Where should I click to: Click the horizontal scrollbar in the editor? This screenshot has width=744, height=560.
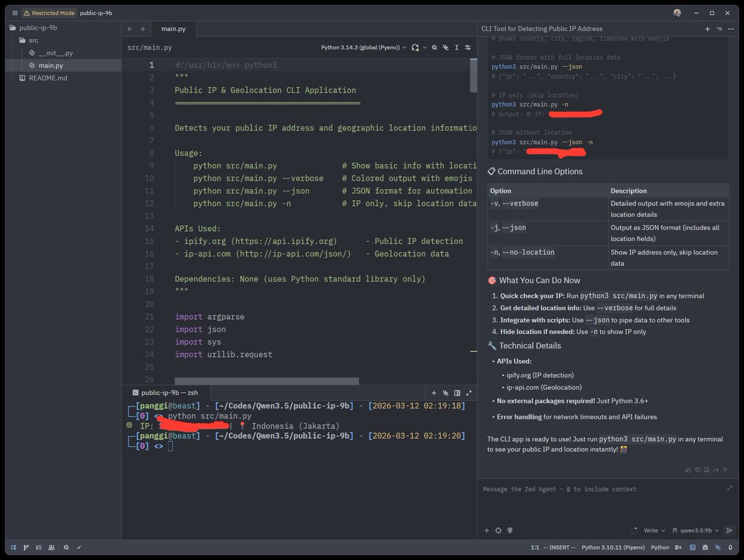tap(267, 381)
